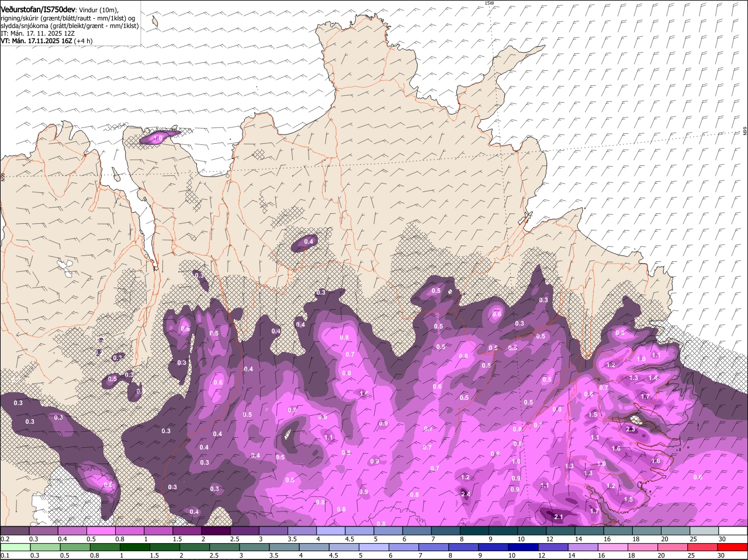Image resolution: width=748 pixels, height=560 pixels.
Task: Select the dark green bottom-row swatch between 1 and 1.5
Action: (135, 547)
